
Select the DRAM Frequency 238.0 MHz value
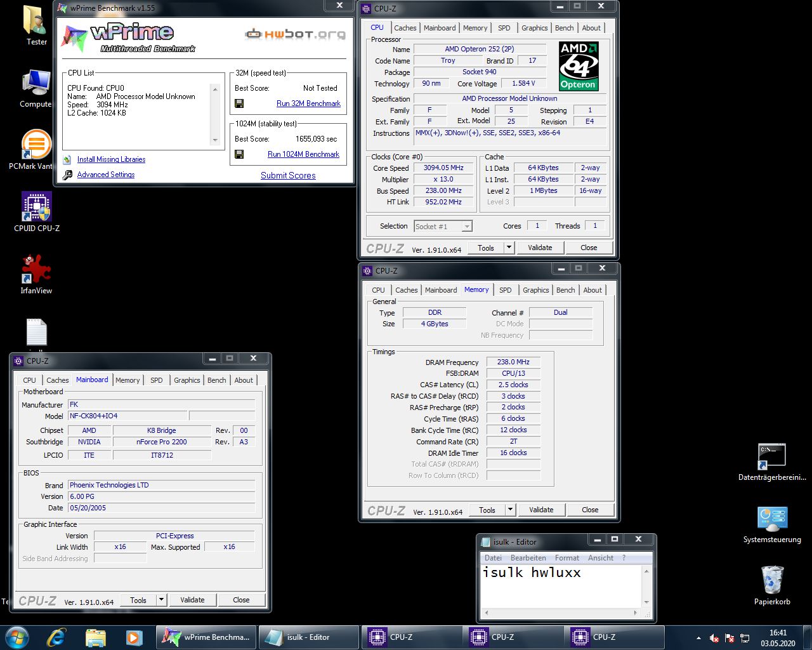[513, 362]
